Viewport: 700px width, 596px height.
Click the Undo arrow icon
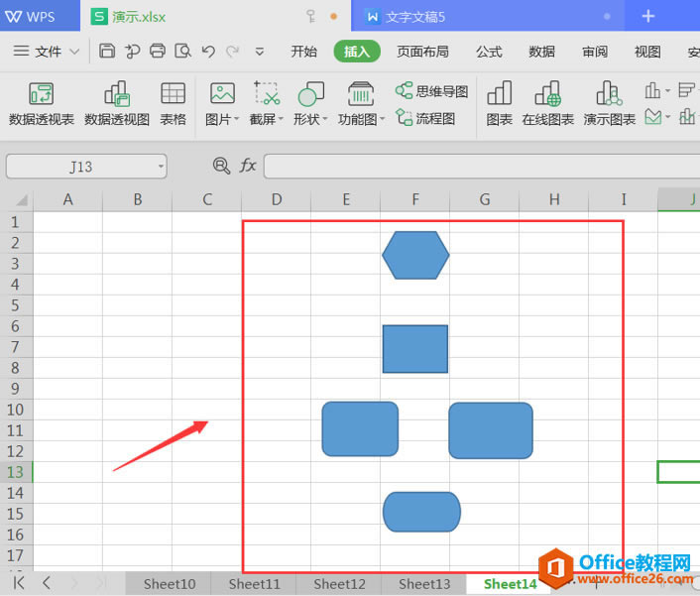tap(208, 52)
